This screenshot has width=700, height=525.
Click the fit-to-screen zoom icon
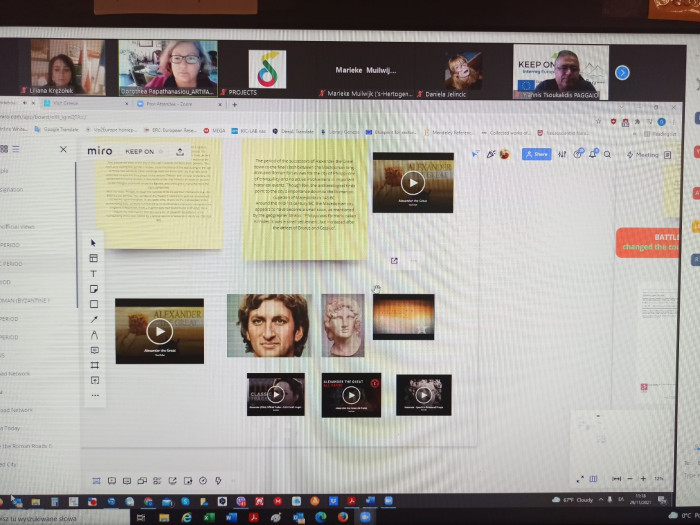pyautogui.click(x=617, y=479)
